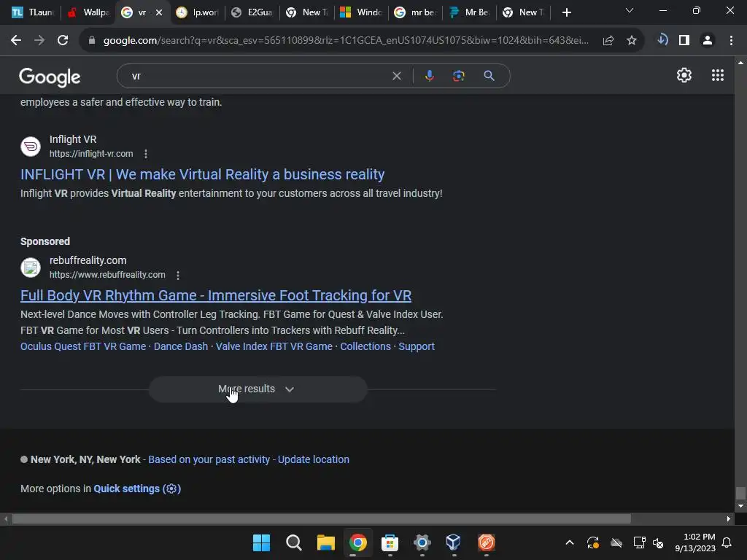This screenshot has height=560, width=747.
Task: Open Valve Index FBT VR Game sitelink
Action: 274,346
